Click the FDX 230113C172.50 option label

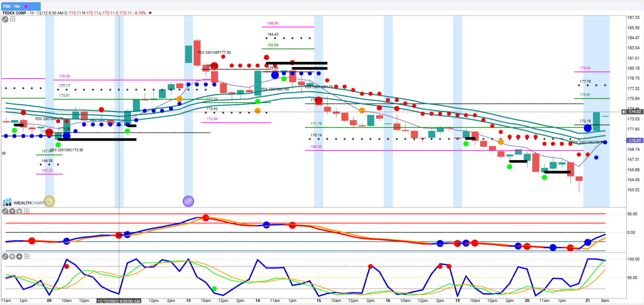588,142
